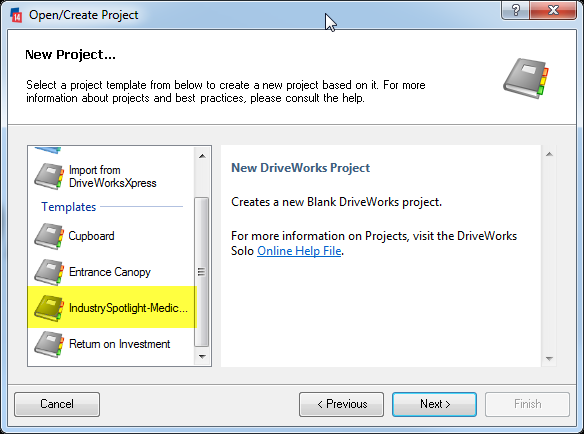Select the Cupboard template book icon
Viewport: 584px width, 434px height.
(x=49, y=236)
